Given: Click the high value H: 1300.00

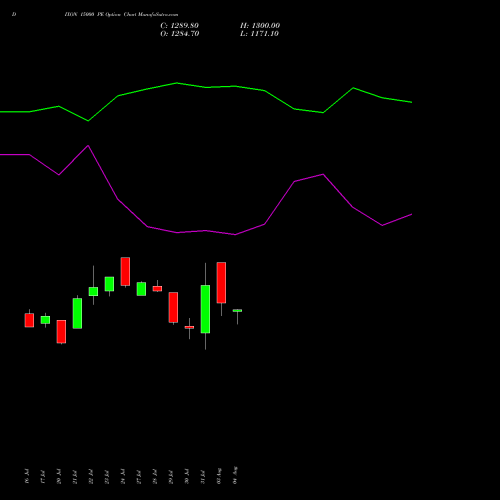Looking at the screenshot, I should pos(260,26).
